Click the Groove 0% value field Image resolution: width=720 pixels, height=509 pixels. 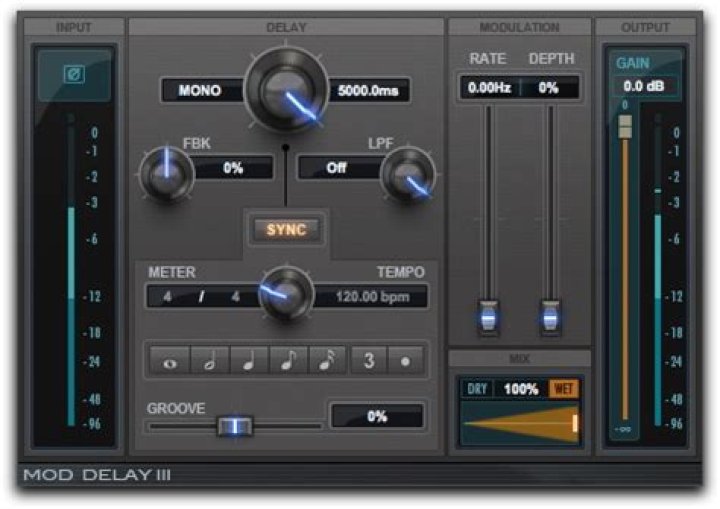click(377, 416)
